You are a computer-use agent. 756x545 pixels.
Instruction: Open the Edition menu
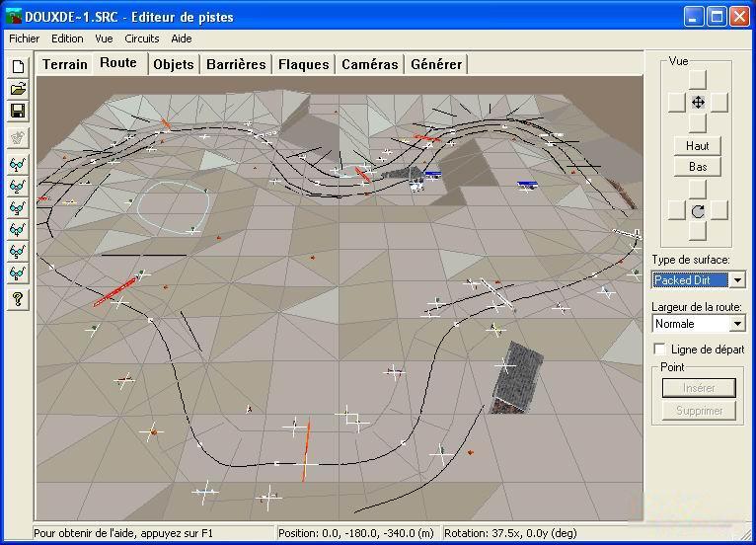pos(67,39)
